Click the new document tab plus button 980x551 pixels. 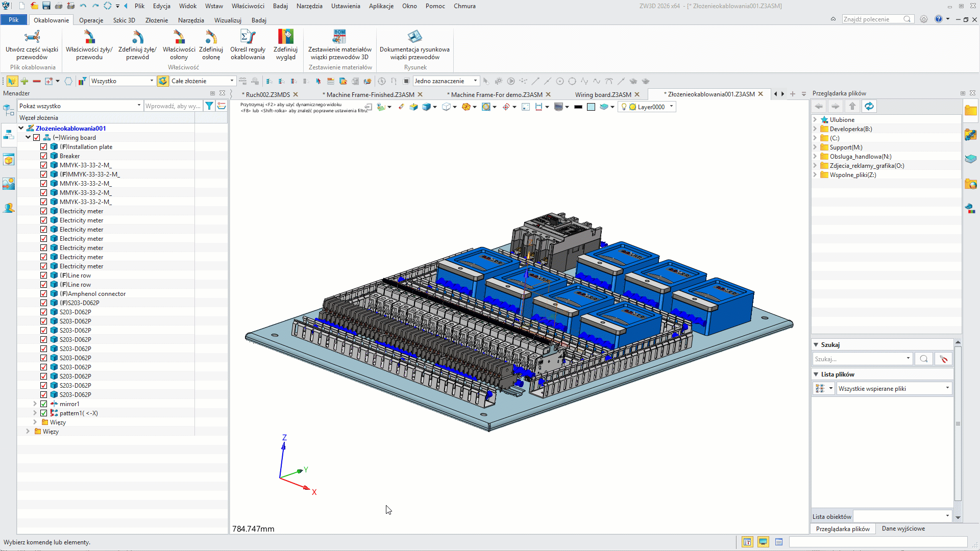point(793,94)
